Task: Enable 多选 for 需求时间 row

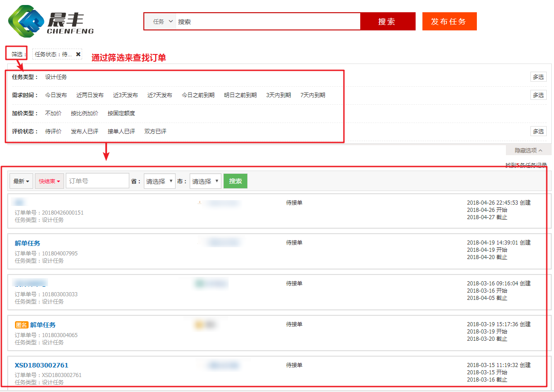Action: pyautogui.click(x=538, y=95)
